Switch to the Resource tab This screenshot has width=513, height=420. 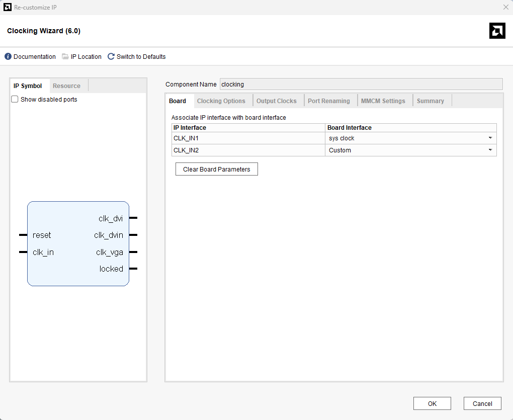click(66, 86)
